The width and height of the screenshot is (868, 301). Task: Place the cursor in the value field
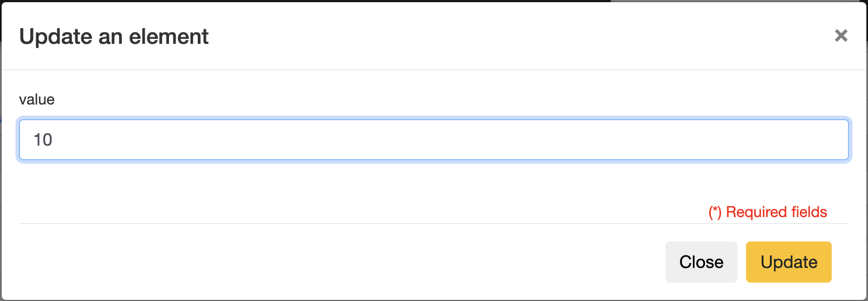point(433,140)
